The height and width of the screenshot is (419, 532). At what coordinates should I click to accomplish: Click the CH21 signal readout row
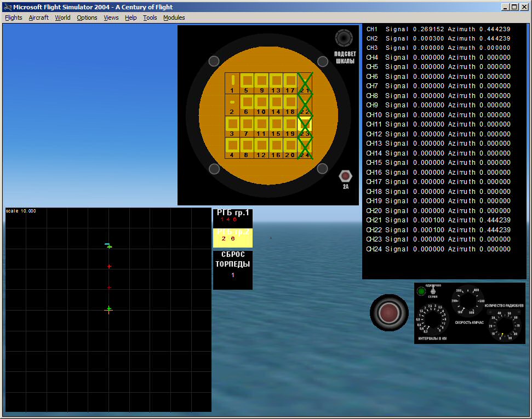click(438, 220)
